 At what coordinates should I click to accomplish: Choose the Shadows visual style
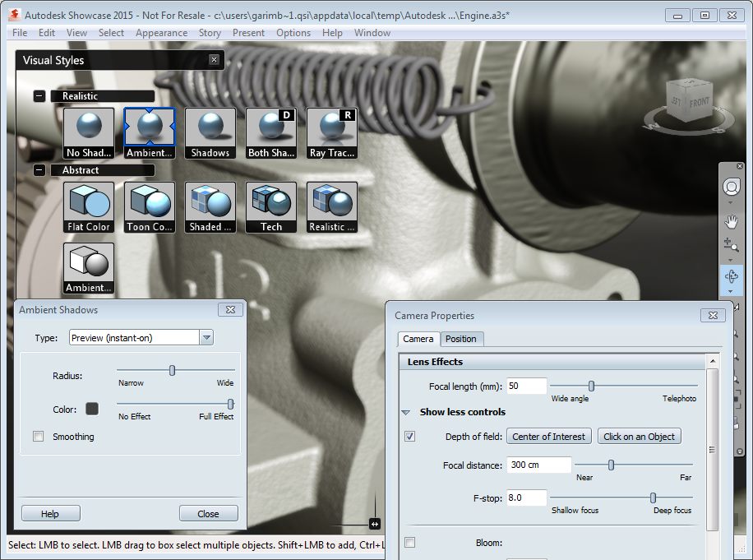(210, 133)
